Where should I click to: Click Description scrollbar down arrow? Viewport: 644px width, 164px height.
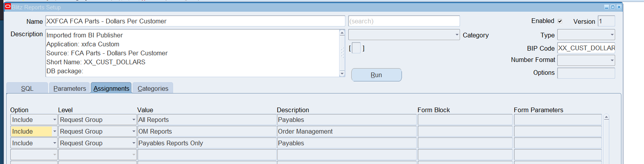click(342, 73)
